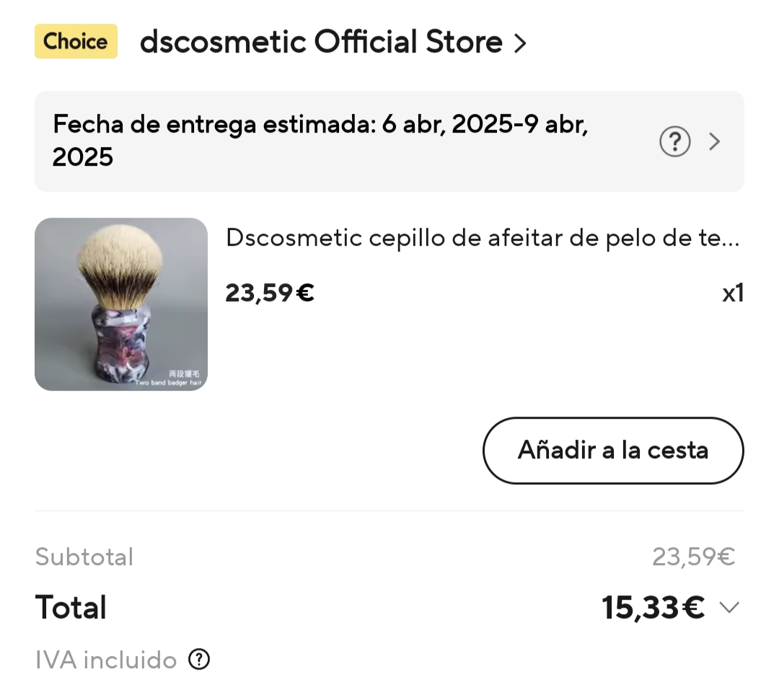Open the shaving brush product thumbnail
The height and width of the screenshot is (700, 779).
tap(121, 304)
